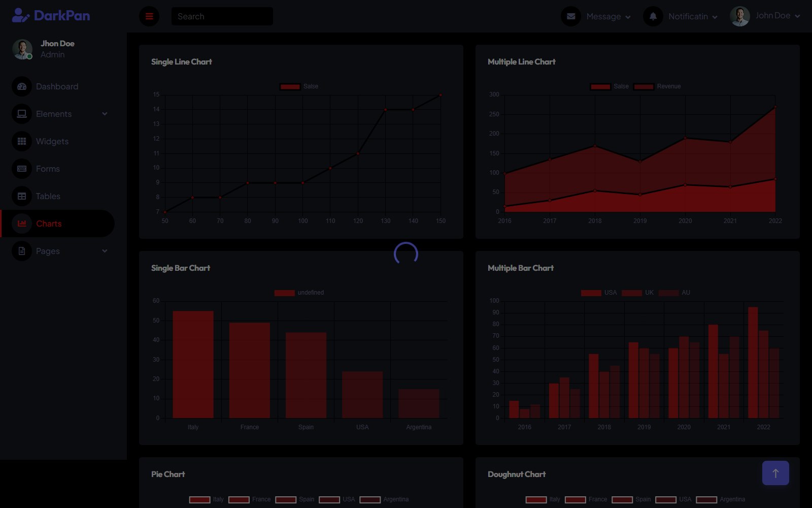Click the Dashboard speedometer icon
Viewport: 812px width, 508px height.
point(22,86)
